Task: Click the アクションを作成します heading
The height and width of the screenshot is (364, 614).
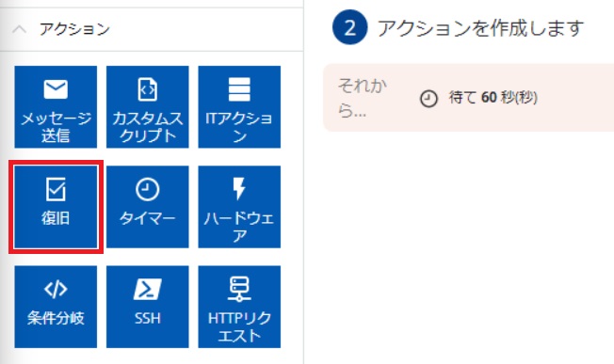Action: coord(480,28)
